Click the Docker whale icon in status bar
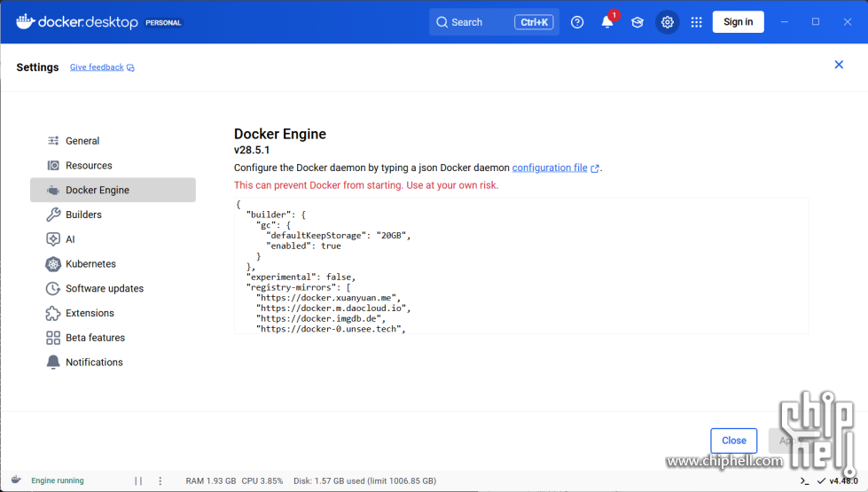 (16, 480)
